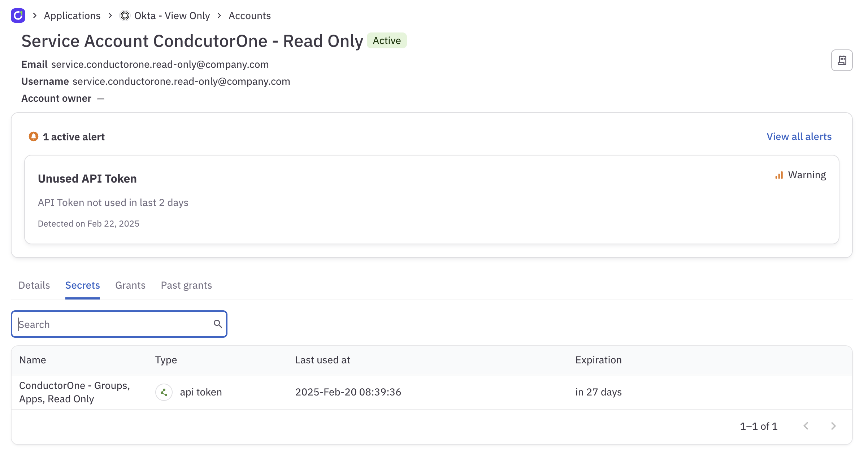Open View all alerts
Screen dimensions: 868x459
[799, 136]
